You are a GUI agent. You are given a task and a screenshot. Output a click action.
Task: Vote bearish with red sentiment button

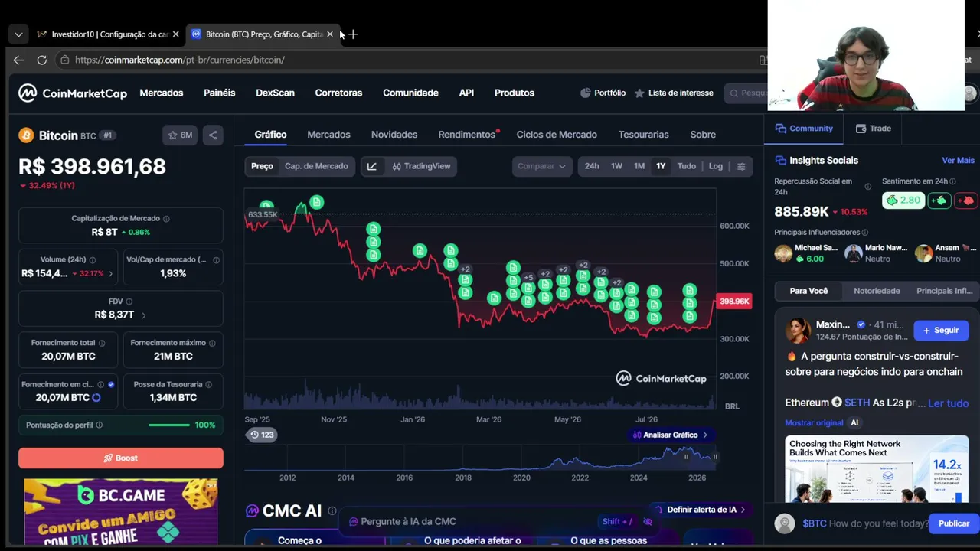tap(965, 201)
